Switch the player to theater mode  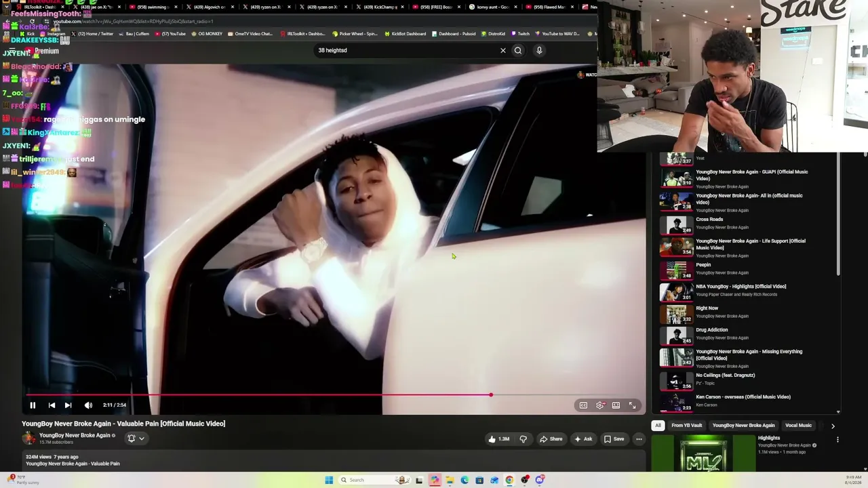pyautogui.click(x=616, y=405)
